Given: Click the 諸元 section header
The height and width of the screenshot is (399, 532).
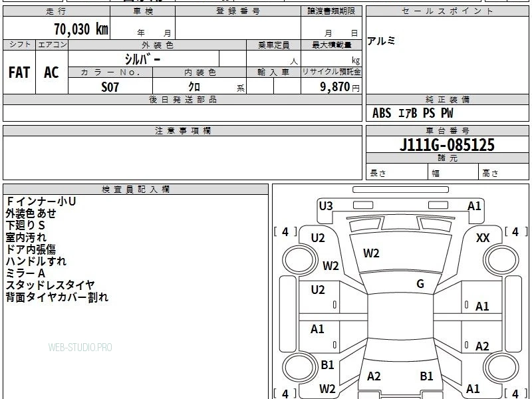Looking at the screenshot, I should (447, 158).
